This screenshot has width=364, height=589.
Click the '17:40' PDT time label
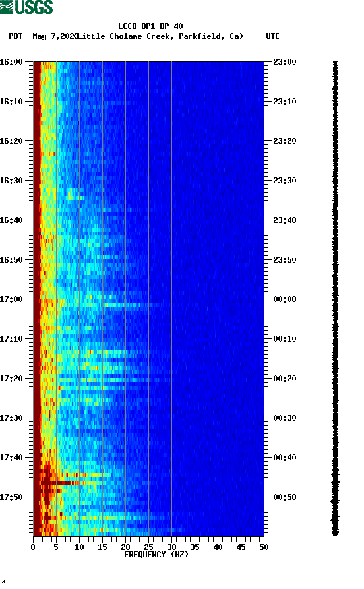coord(11,458)
